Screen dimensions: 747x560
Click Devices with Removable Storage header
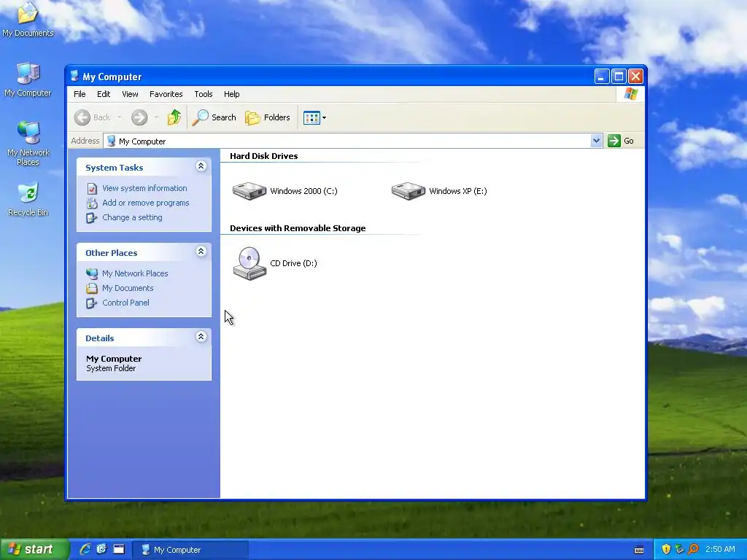(x=298, y=228)
